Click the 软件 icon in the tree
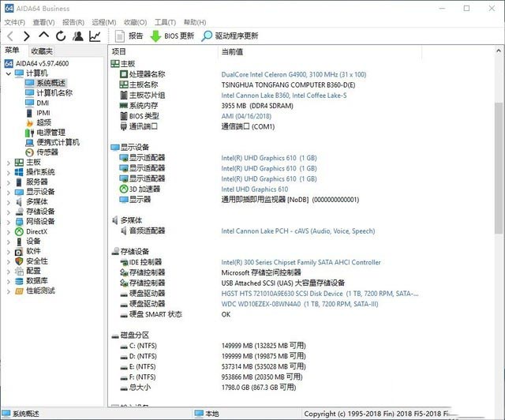The image size is (505, 420). pyautogui.click(x=19, y=251)
